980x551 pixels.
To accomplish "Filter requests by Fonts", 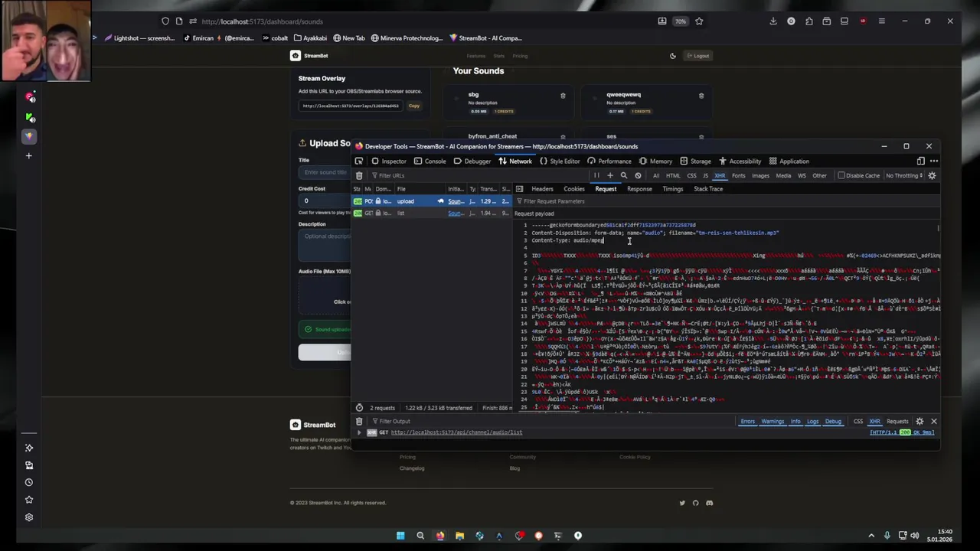I will click(738, 176).
